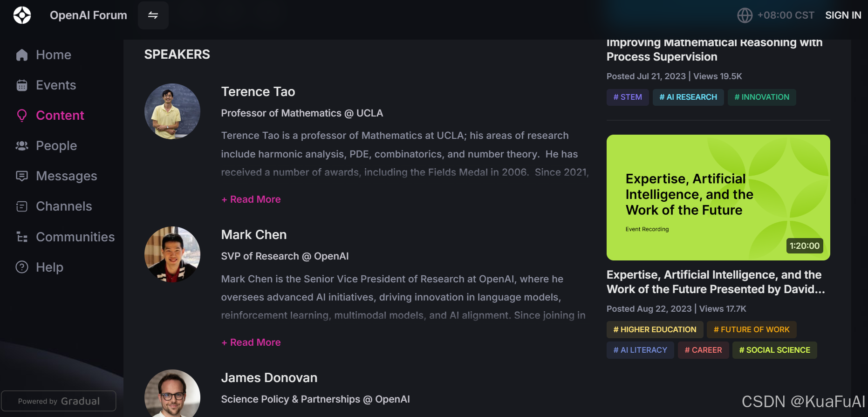Click the James Donovan speaker name

pos(269,378)
